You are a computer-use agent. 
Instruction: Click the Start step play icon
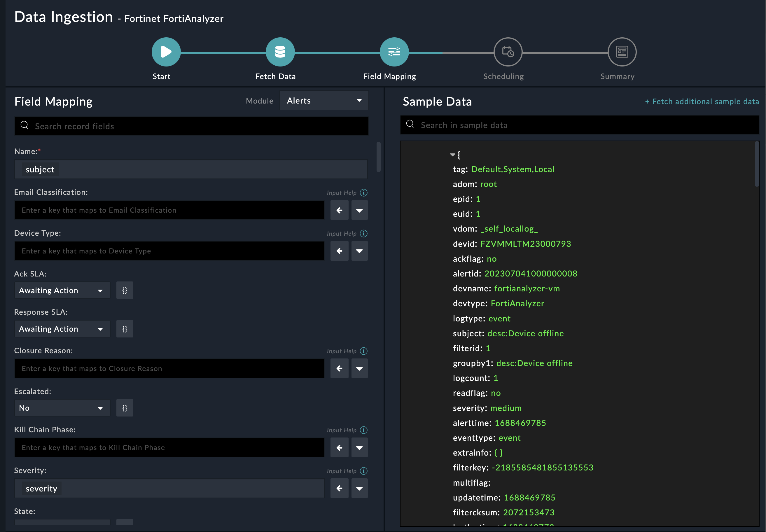(166, 52)
